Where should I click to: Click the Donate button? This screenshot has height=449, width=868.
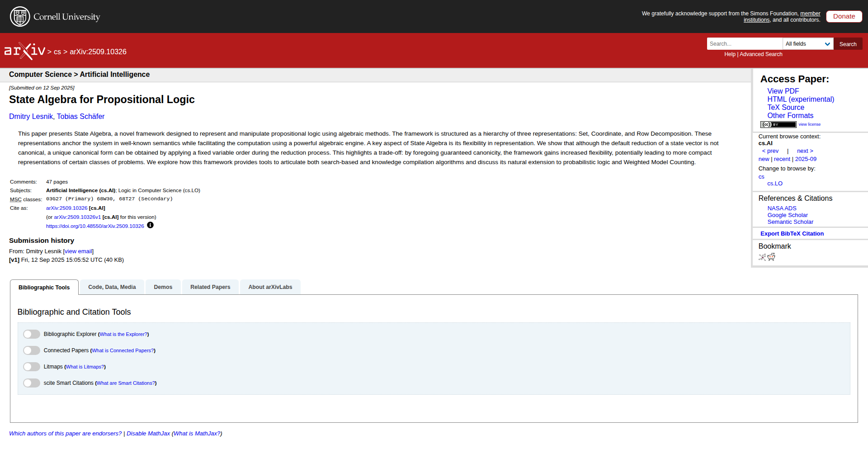click(x=844, y=16)
